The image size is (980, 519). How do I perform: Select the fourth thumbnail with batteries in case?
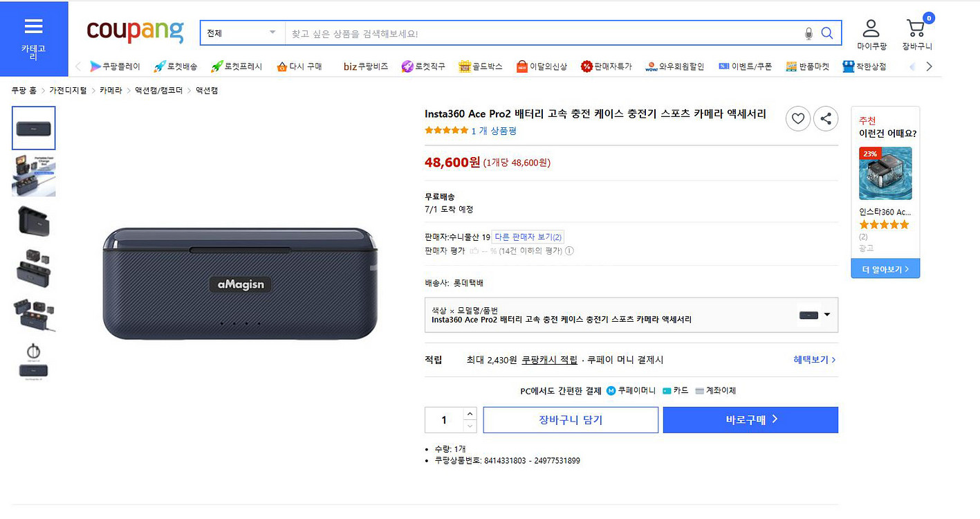[x=34, y=268]
